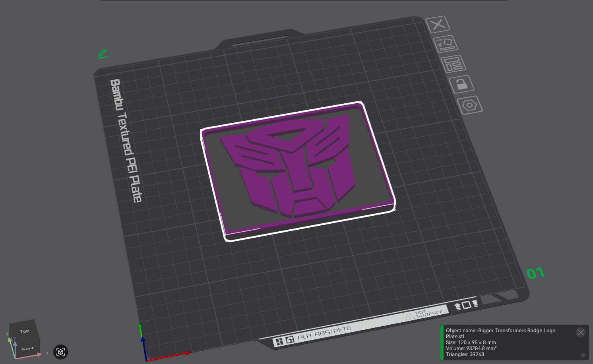Click the 'Size: 120 x 95 x 8 mm' text
The height and width of the screenshot is (364, 593).
coord(471,342)
